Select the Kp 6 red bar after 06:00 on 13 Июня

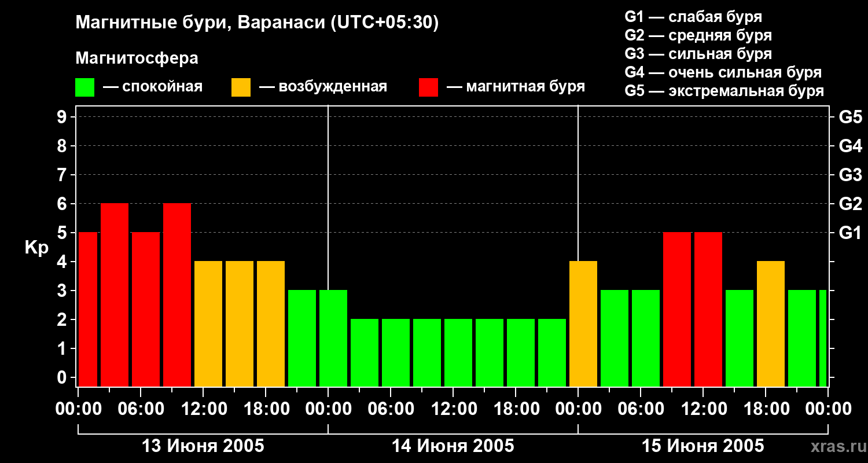click(177, 295)
